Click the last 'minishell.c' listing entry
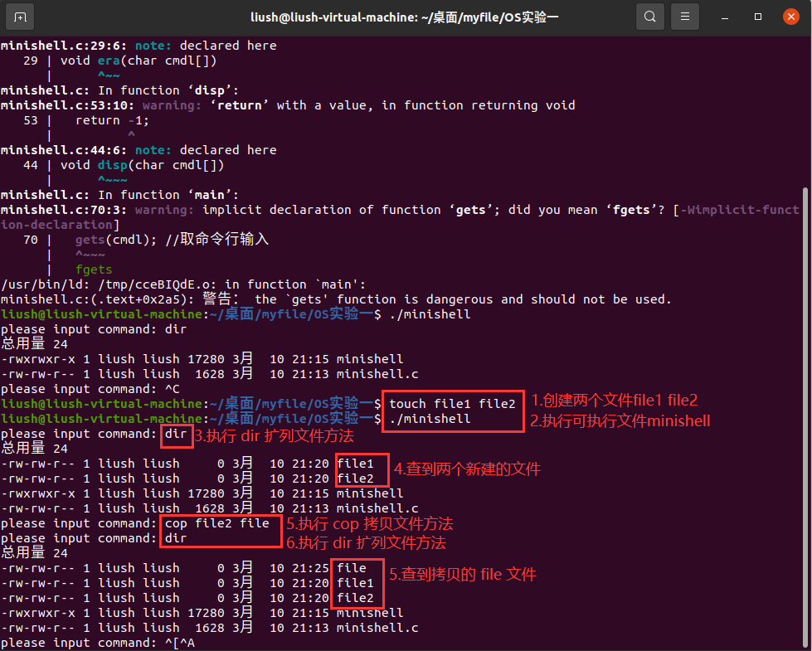The image size is (812, 651). (x=377, y=628)
